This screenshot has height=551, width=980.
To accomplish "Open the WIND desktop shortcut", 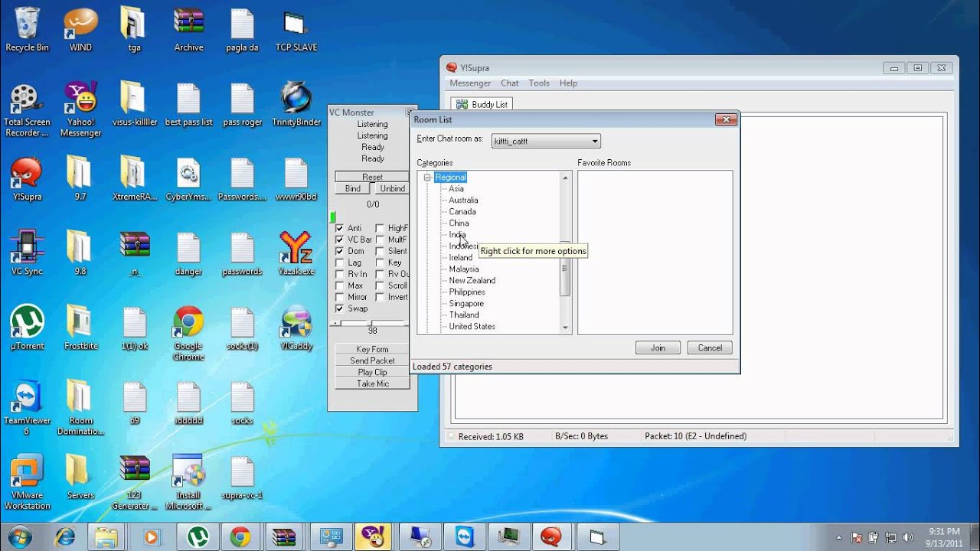I will pyautogui.click(x=80, y=29).
